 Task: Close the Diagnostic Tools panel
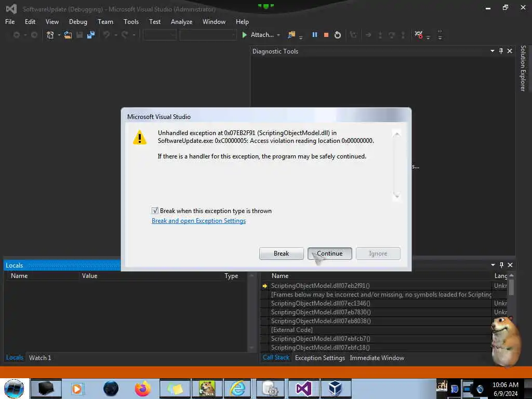pyautogui.click(x=510, y=51)
